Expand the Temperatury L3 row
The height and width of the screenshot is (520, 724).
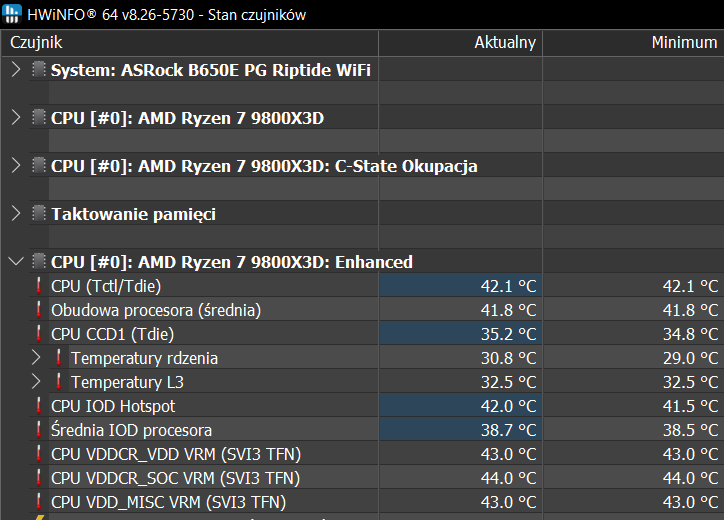[x=36, y=382]
